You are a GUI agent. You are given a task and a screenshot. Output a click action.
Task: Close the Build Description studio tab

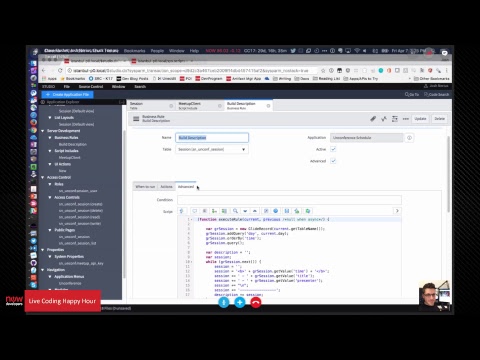(x=268, y=106)
